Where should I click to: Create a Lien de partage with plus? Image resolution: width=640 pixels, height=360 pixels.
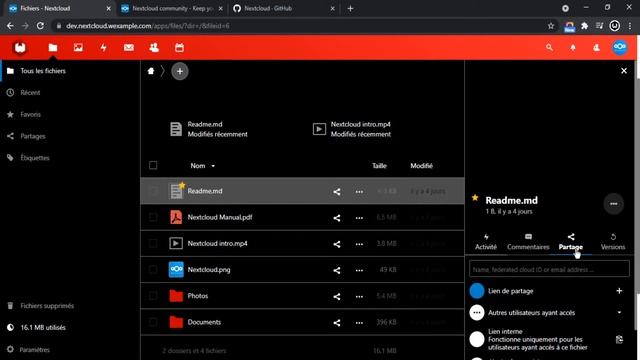coord(619,291)
